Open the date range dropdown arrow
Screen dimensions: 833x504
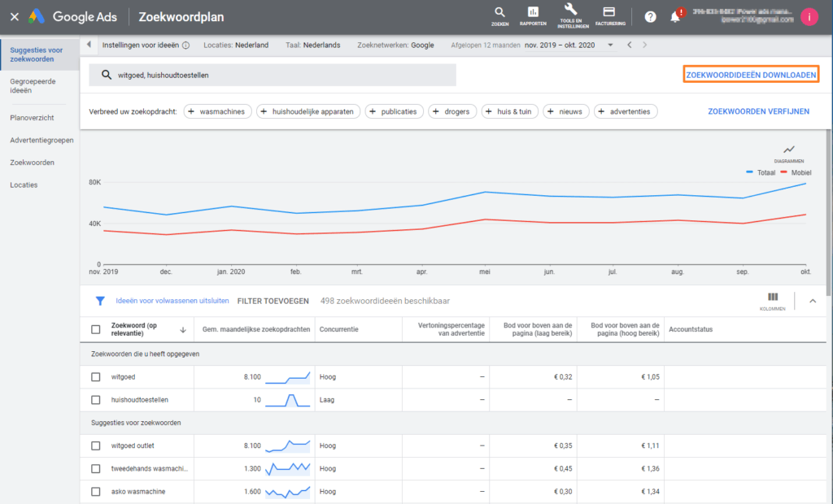tap(610, 46)
